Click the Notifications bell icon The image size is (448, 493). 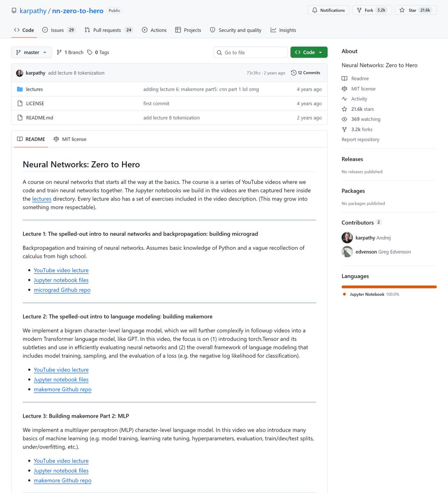pos(315,10)
